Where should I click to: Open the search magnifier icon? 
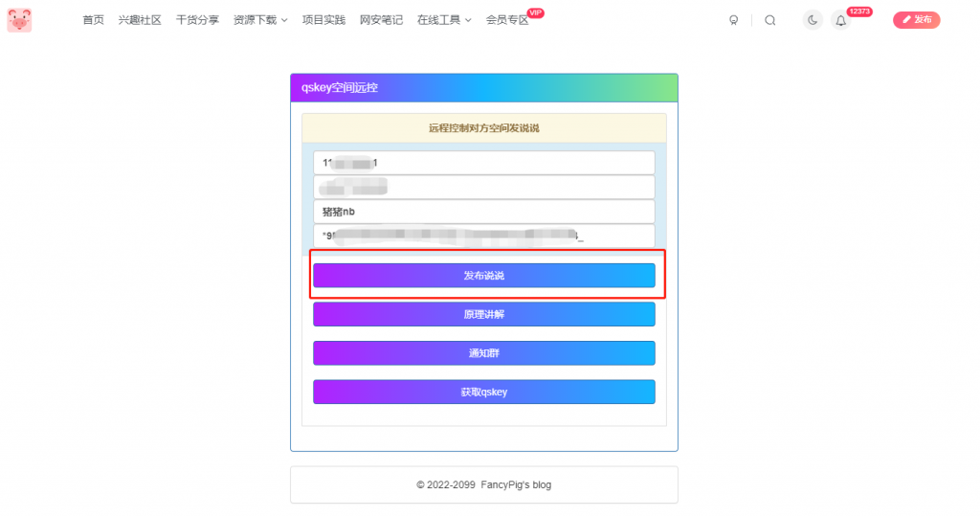pos(770,20)
